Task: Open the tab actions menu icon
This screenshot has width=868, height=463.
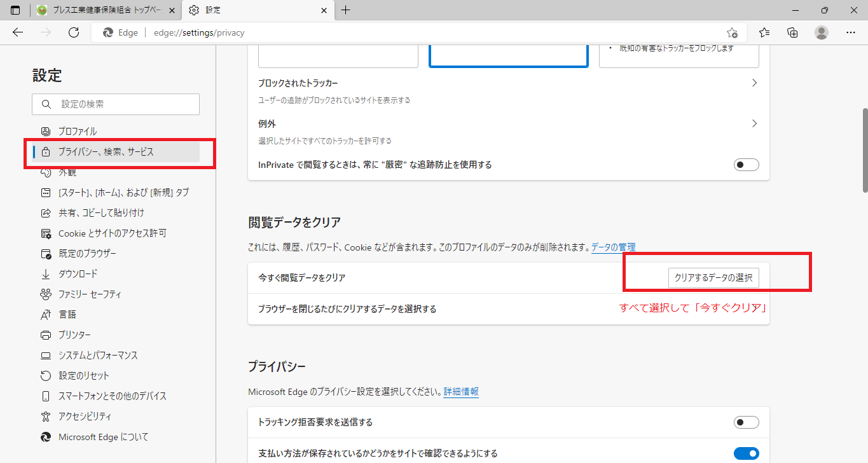Action: (x=15, y=10)
